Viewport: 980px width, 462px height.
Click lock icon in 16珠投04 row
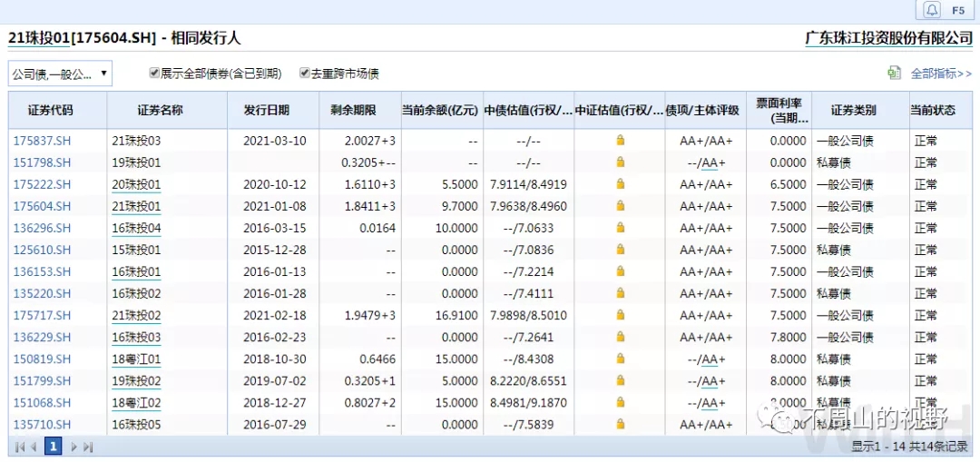click(x=620, y=228)
